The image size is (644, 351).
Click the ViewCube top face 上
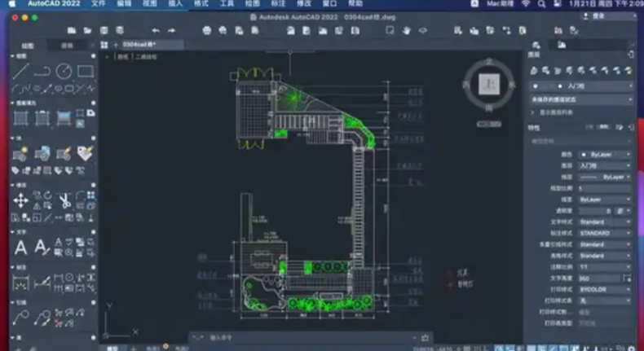(488, 84)
